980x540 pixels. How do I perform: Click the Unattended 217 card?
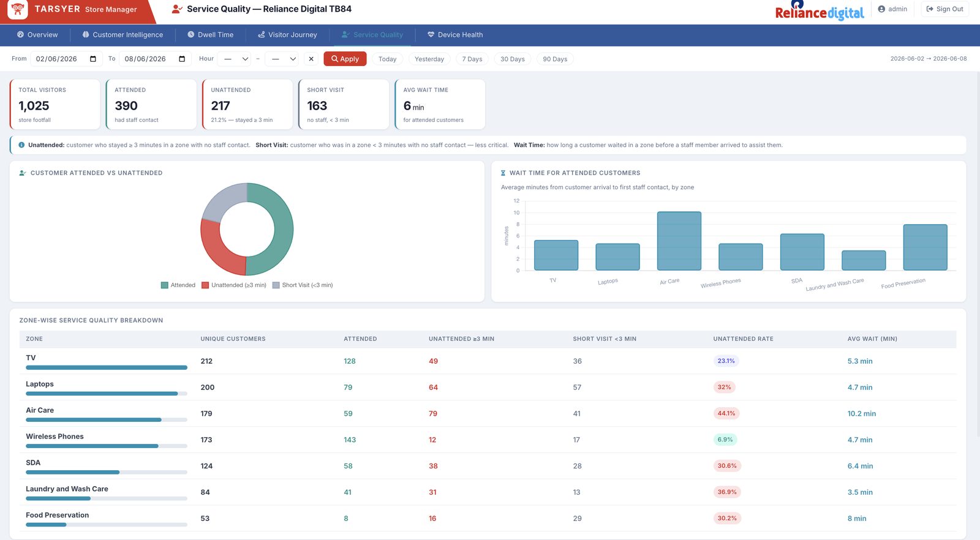[247, 104]
